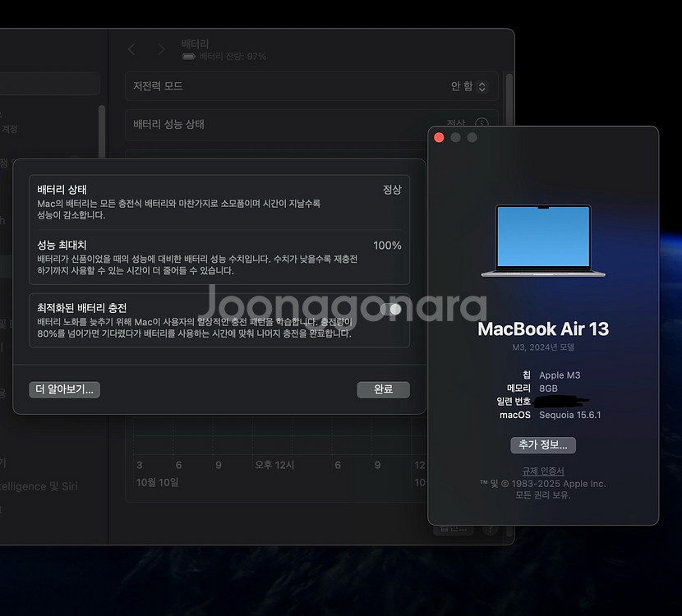Click the 배터리 상태 row in the dialog

(219, 202)
